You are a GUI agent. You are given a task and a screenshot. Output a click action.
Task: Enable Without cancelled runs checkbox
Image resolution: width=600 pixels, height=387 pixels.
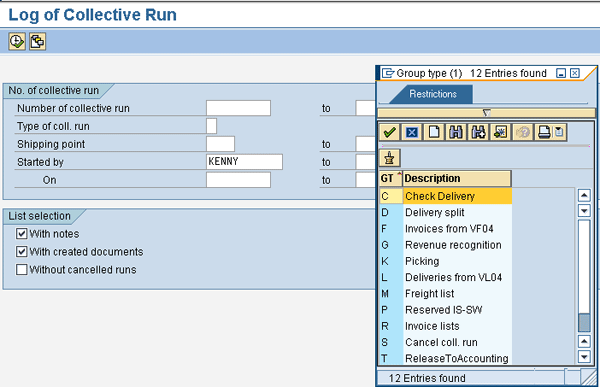point(22,269)
